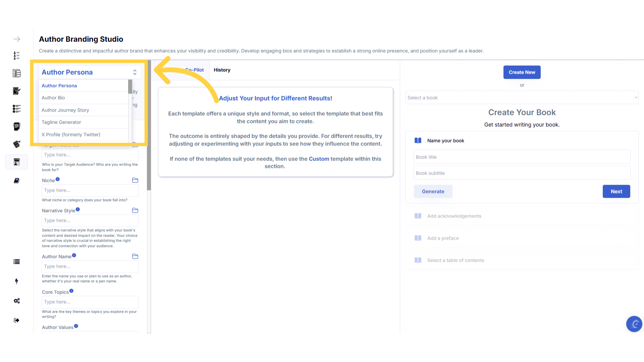
Task: Open settings via the gears icon
Action: tap(17, 301)
